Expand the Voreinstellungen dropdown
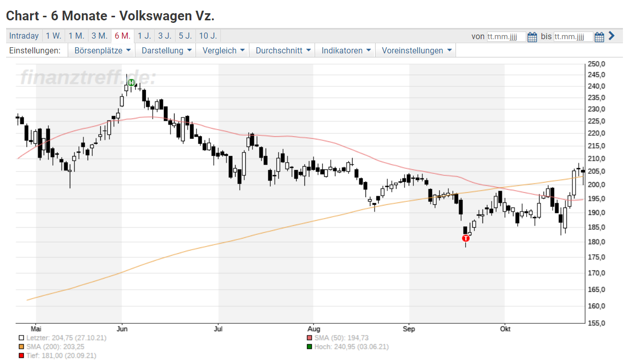Viewport: 627px width, 364px height. pos(416,50)
